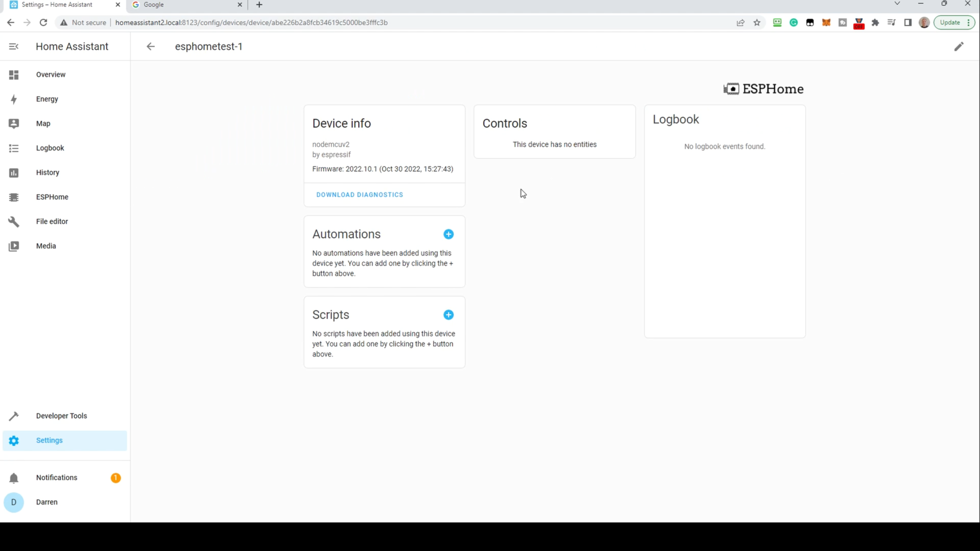Click the Overview dashboard icon
The image size is (980, 551).
coord(14,75)
